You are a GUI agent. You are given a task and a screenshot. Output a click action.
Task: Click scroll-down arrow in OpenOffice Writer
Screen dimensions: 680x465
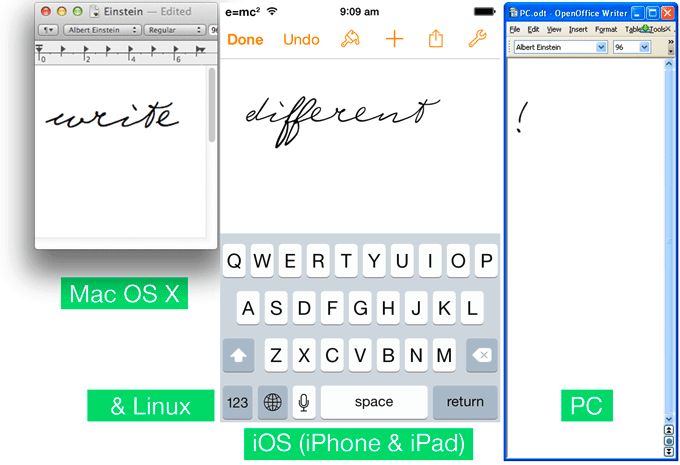pyautogui.click(x=669, y=419)
